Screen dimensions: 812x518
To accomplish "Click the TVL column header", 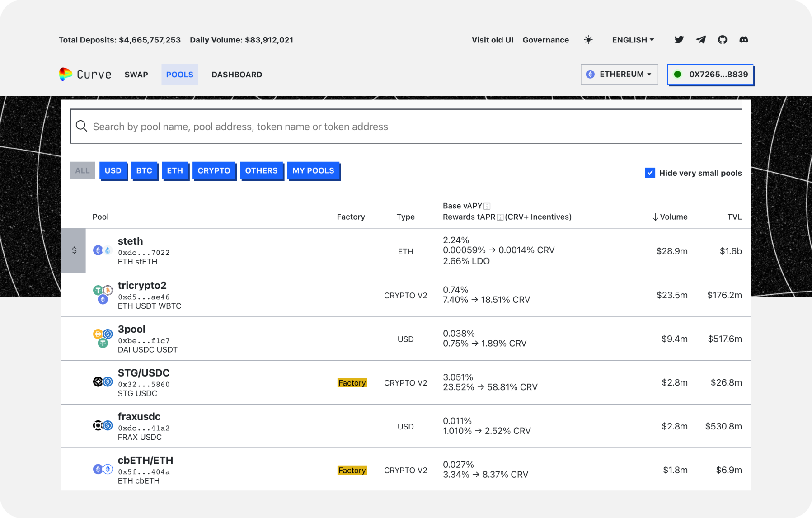I will [x=734, y=217].
